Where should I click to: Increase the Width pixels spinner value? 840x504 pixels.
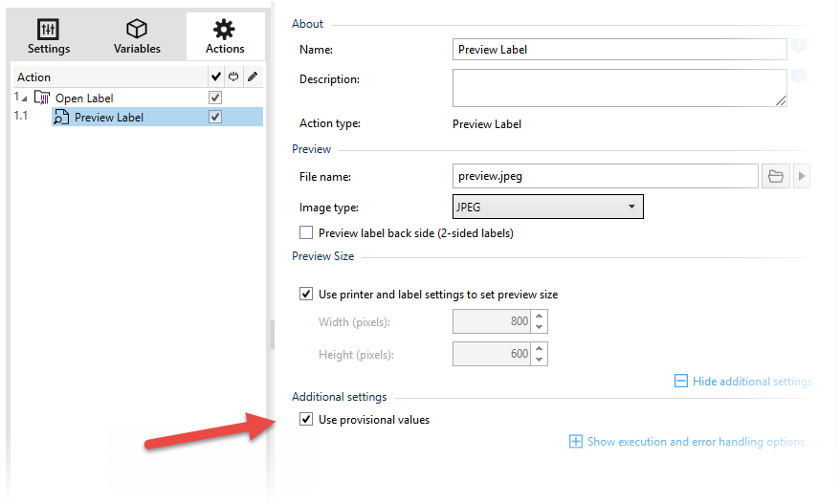click(x=540, y=316)
